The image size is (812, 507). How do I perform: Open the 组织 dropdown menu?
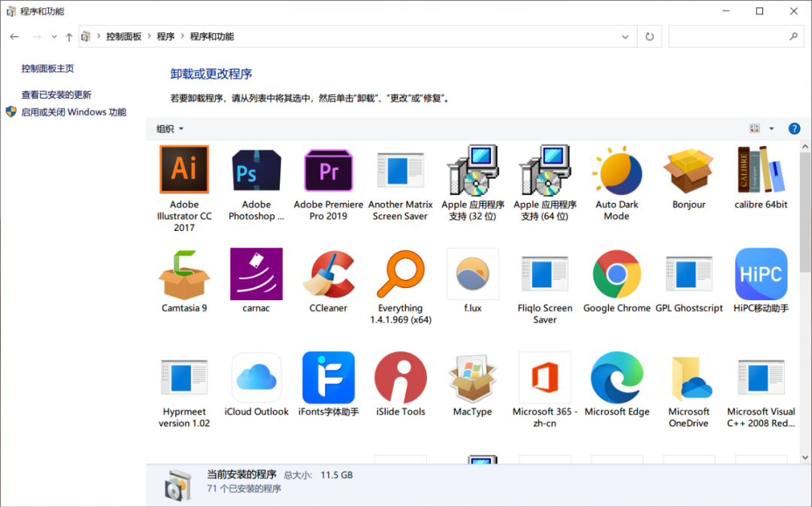coord(170,129)
